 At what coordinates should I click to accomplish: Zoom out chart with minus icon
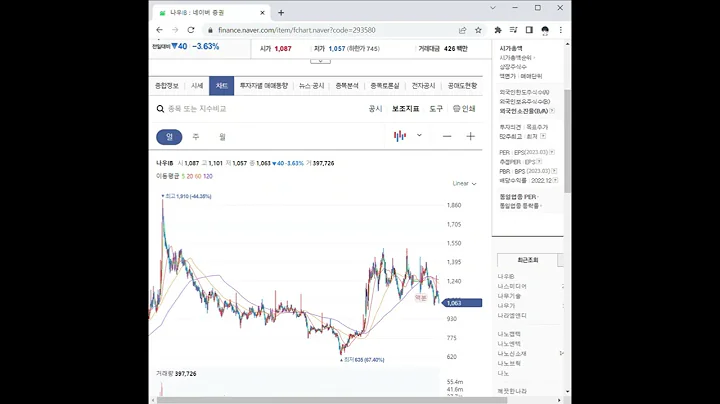447,136
